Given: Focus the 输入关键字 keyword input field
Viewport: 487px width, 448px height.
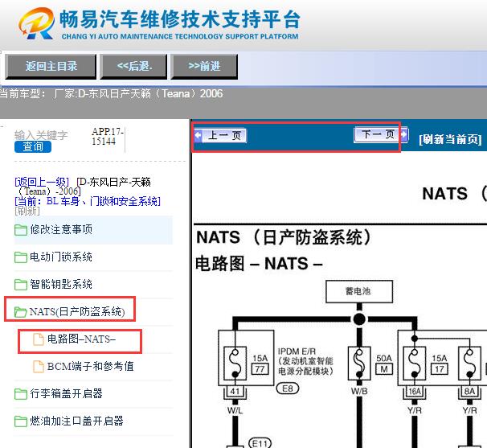Looking at the screenshot, I should coord(41,135).
